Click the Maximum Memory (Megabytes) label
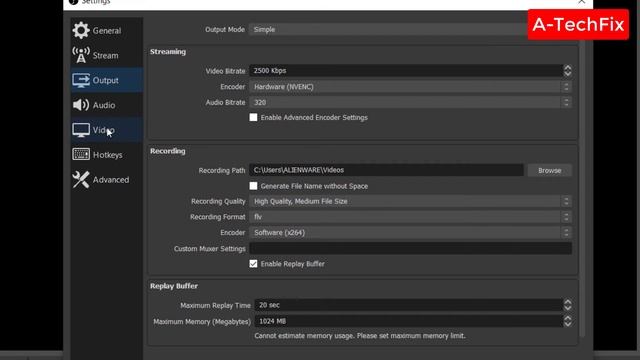 coord(202,322)
